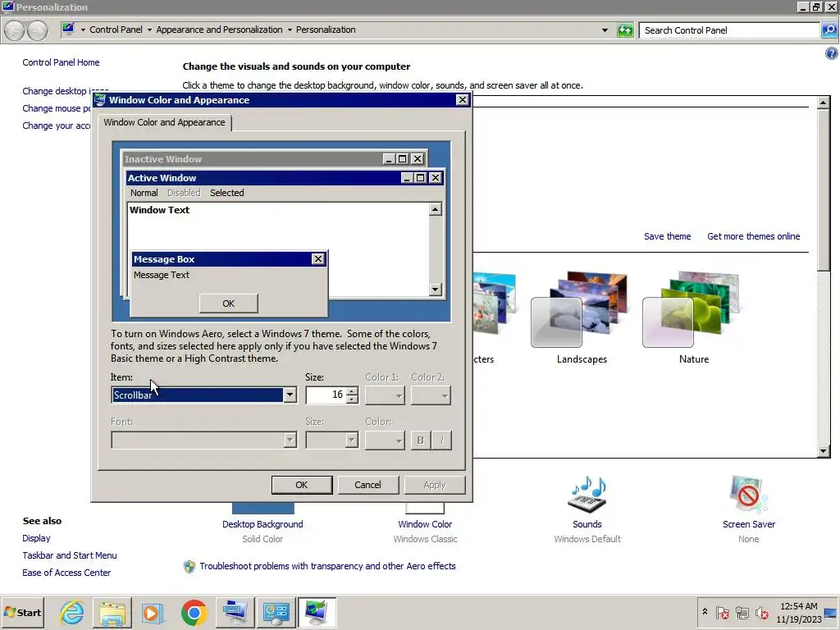Select the Landscapes theme thumbnail
The width and height of the screenshot is (840, 630).
tap(581, 311)
